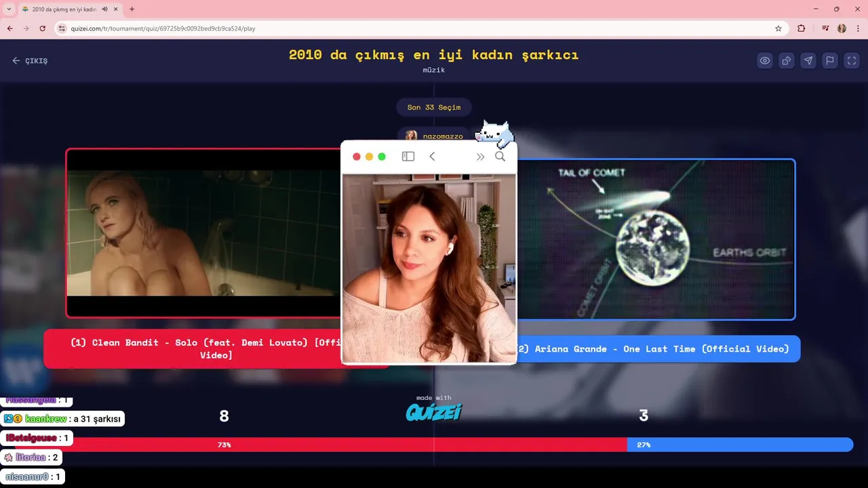The width and height of the screenshot is (868, 488).
Task: Toggle the eye visibility icon in quiz header
Action: [765, 60]
